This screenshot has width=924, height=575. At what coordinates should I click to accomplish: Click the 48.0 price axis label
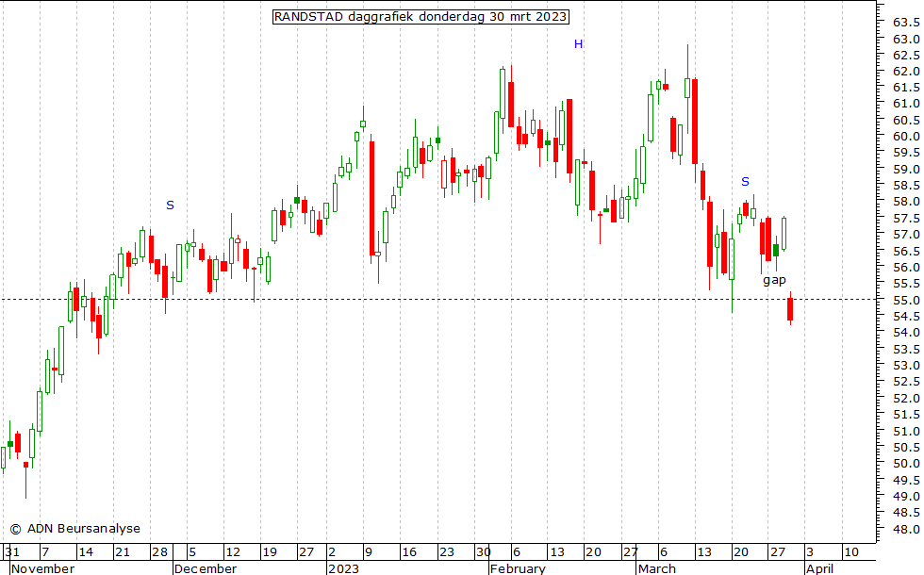tap(906, 529)
